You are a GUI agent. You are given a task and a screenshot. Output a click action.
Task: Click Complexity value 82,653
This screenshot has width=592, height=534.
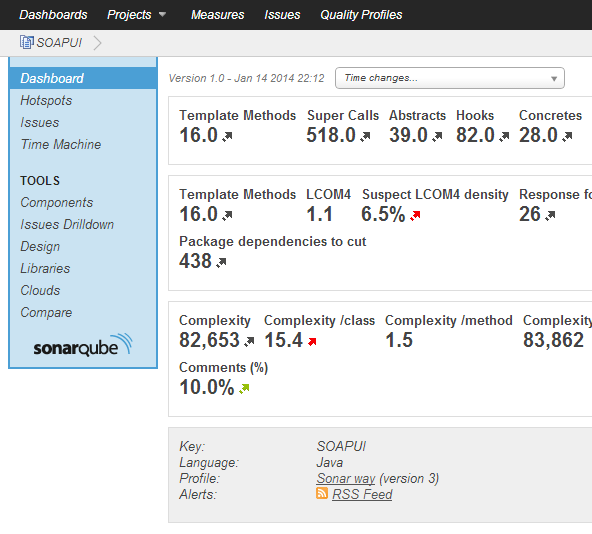pyautogui.click(x=210, y=340)
